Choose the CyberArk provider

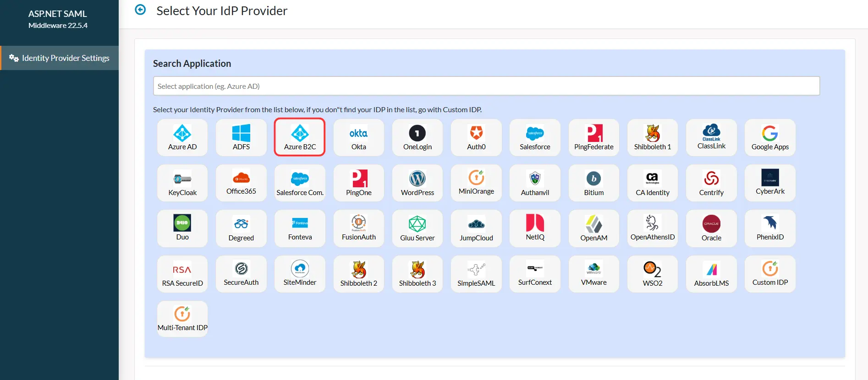[770, 183]
